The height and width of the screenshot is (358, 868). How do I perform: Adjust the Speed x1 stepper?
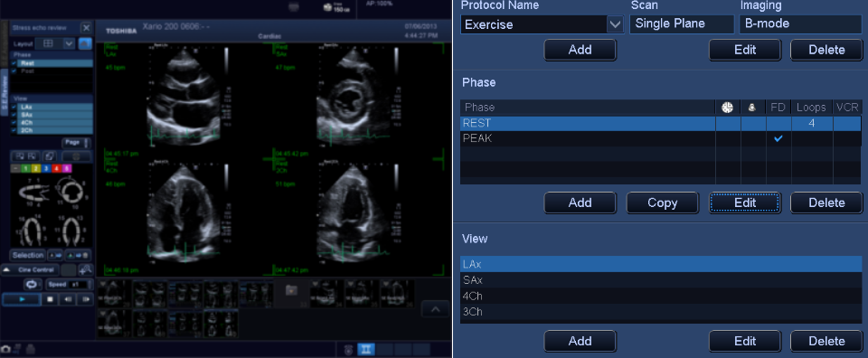pos(70,285)
